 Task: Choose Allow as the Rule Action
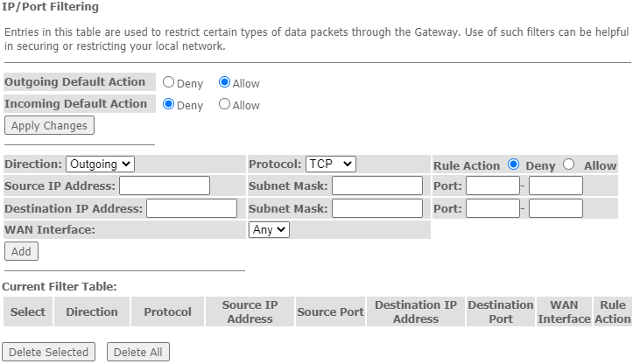coord(569,164)
